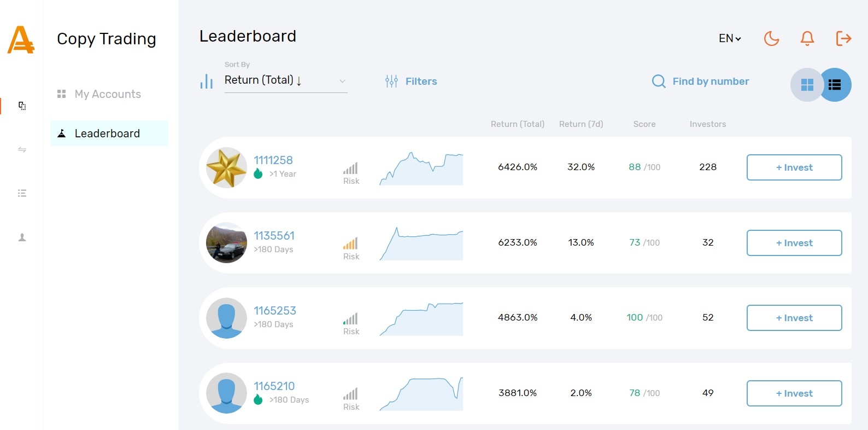Open the transfers icon in the left sidebar

click(x=22, y=149)
